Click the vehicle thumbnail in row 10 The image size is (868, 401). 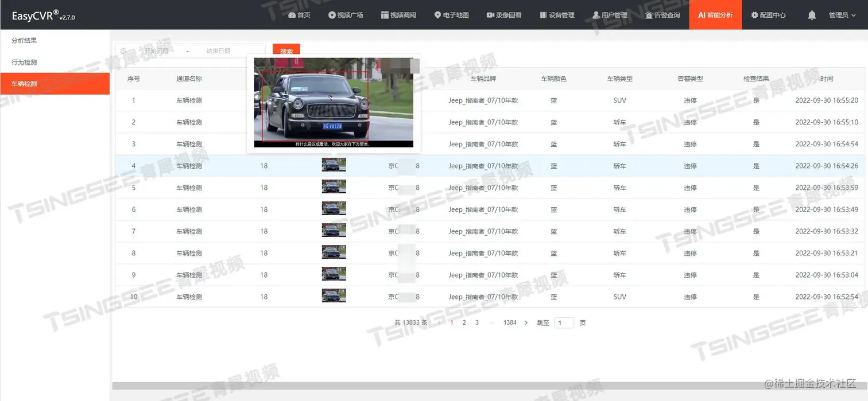[x=334, y=296]
